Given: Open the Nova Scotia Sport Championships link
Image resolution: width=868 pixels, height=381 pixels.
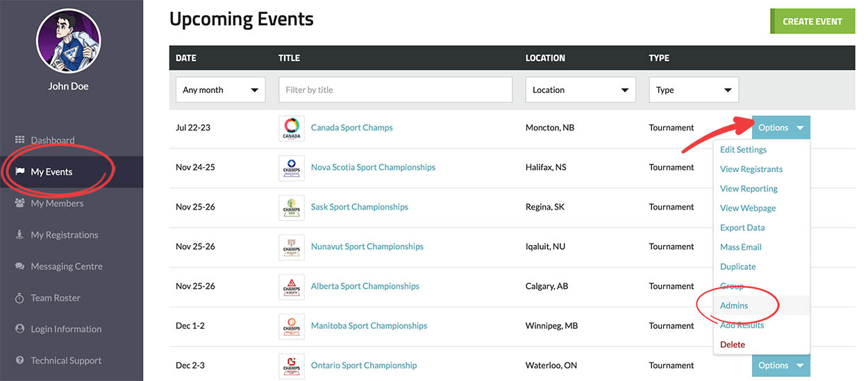Looking at the screenshot, I should [x=373, y=167].
